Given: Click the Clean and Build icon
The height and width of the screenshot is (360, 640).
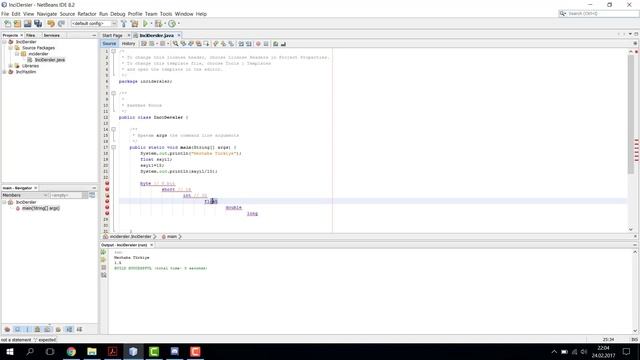Looking at the screenshot, I should pyautogui.click(x=134, y=24).
